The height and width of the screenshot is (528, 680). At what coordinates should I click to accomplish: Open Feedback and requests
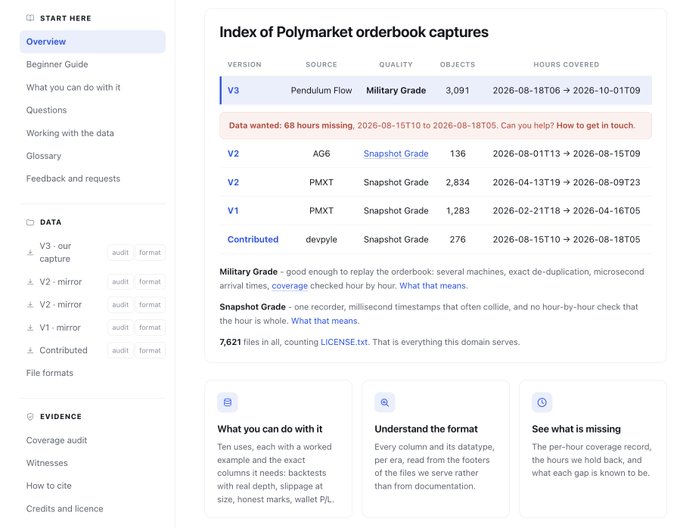[x=73, y=178]
